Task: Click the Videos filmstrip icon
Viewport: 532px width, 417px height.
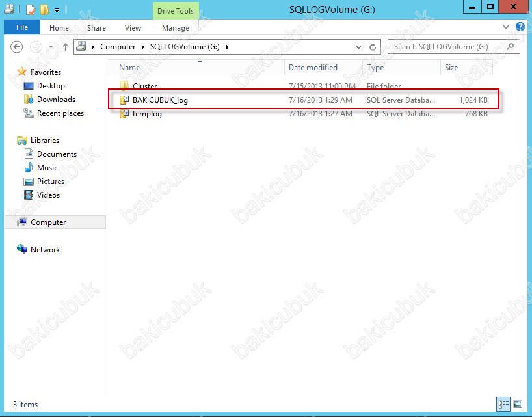Action: click(x=29, y=195)
